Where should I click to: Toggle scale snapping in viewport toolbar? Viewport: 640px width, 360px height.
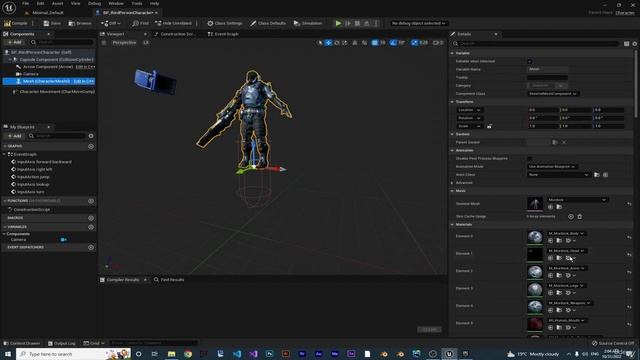(414, 42)
